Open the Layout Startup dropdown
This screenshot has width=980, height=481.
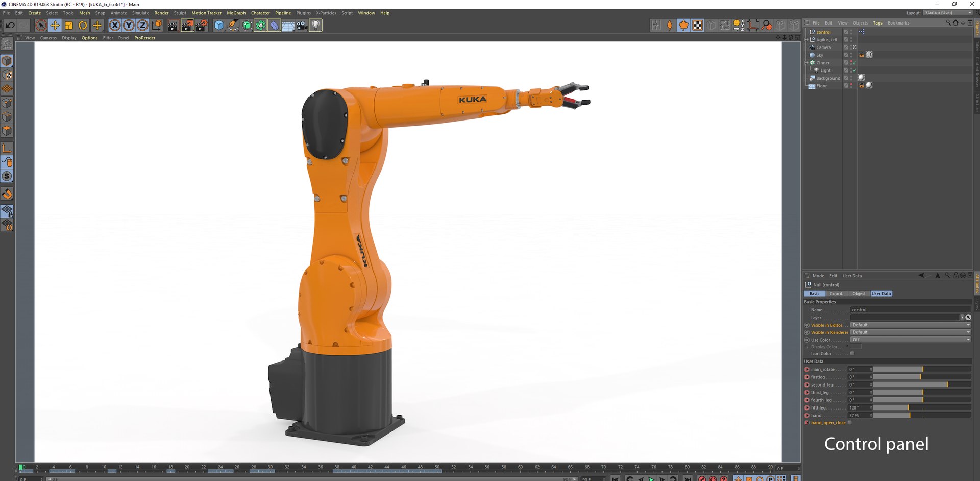pyautogui.click(x=948, y=13)
